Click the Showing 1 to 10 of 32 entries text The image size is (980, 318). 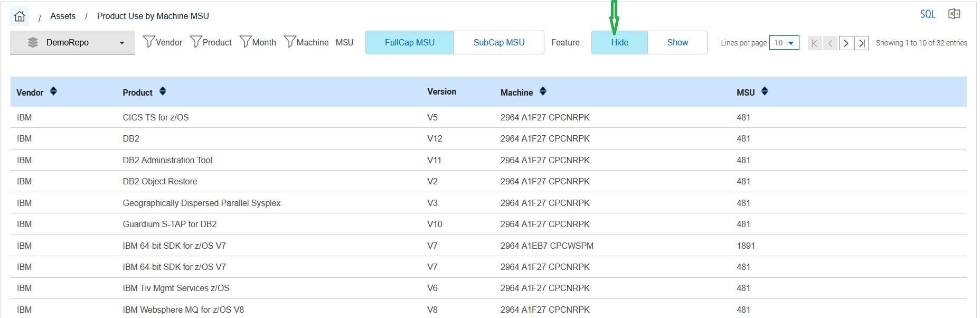point(921,43)
